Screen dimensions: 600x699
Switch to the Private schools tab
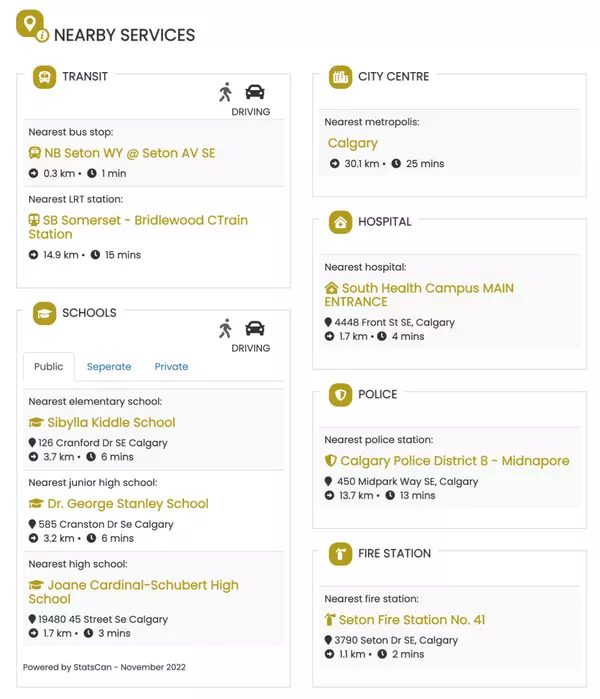coord(171,367)
